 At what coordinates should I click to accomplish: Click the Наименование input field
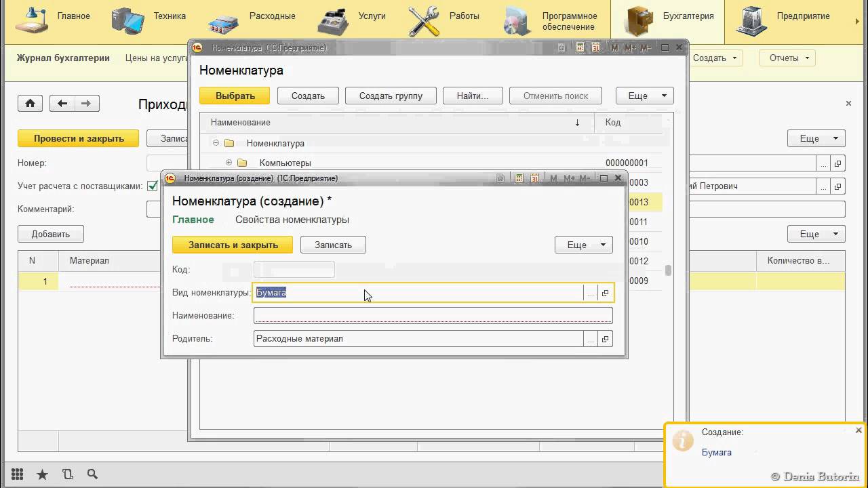(433, 315)
